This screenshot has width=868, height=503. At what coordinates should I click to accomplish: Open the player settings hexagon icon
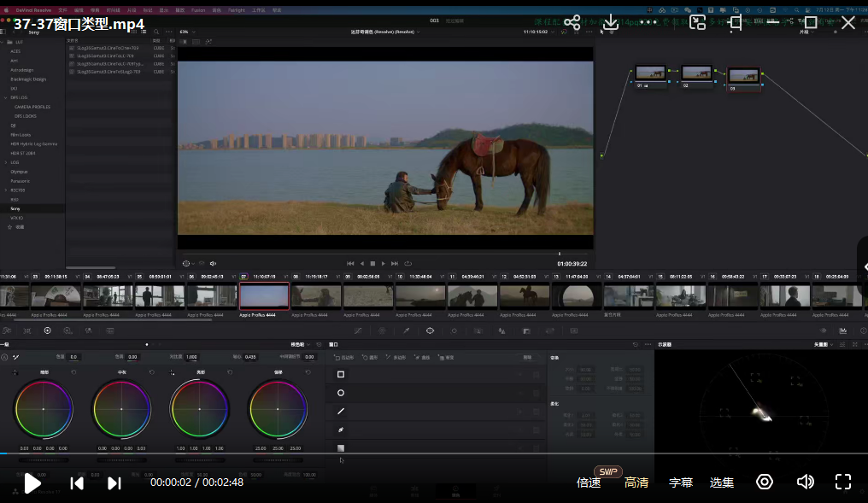coord(765,482)
